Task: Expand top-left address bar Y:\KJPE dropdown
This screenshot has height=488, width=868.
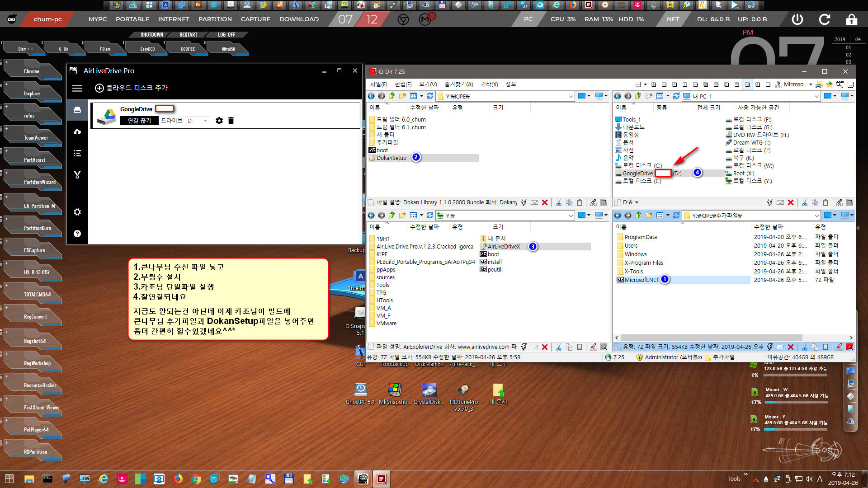Action: [571, 96]
